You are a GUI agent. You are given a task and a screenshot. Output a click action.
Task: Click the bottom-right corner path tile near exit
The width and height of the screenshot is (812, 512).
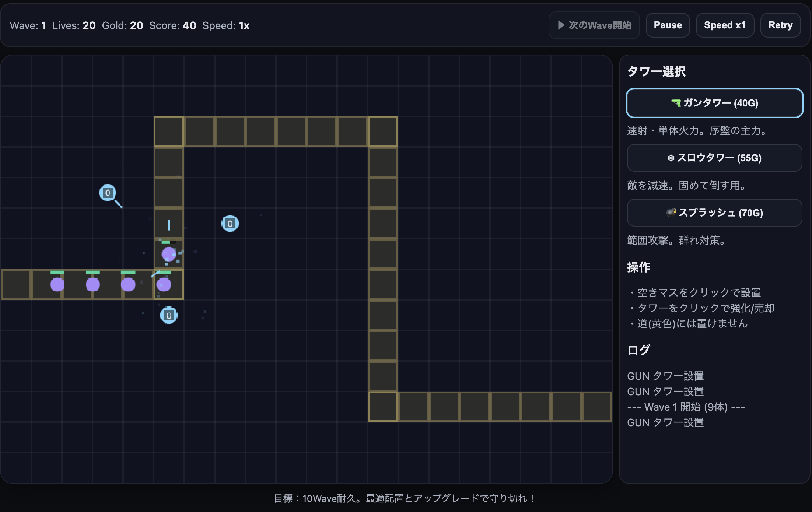[383, 407]
